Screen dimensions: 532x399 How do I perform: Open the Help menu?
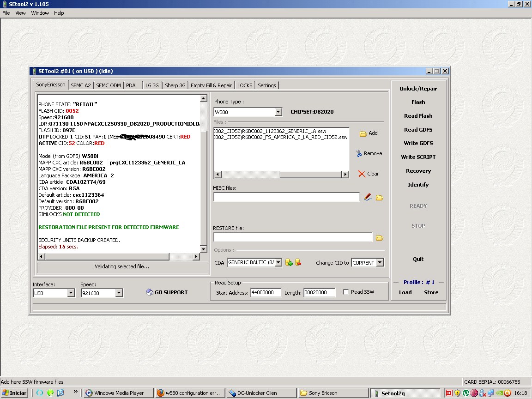click(59, 13)
